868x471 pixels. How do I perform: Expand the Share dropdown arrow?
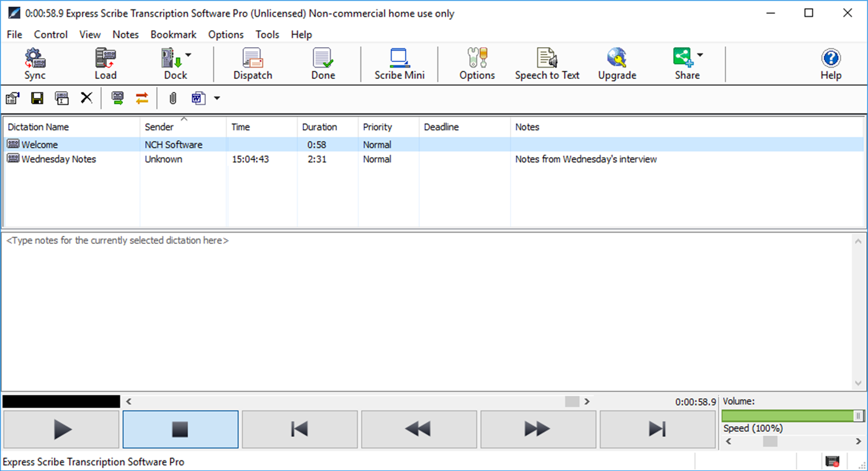(x=699, y=55)
